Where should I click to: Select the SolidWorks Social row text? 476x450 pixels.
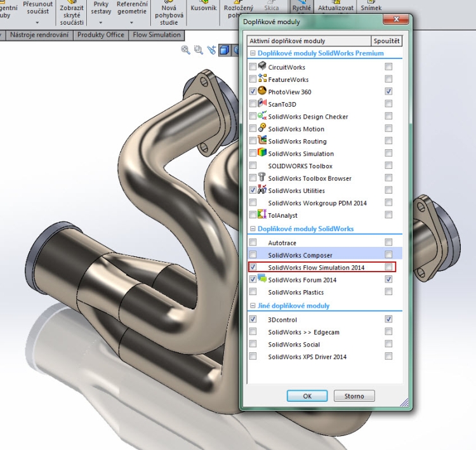(294, 345)
